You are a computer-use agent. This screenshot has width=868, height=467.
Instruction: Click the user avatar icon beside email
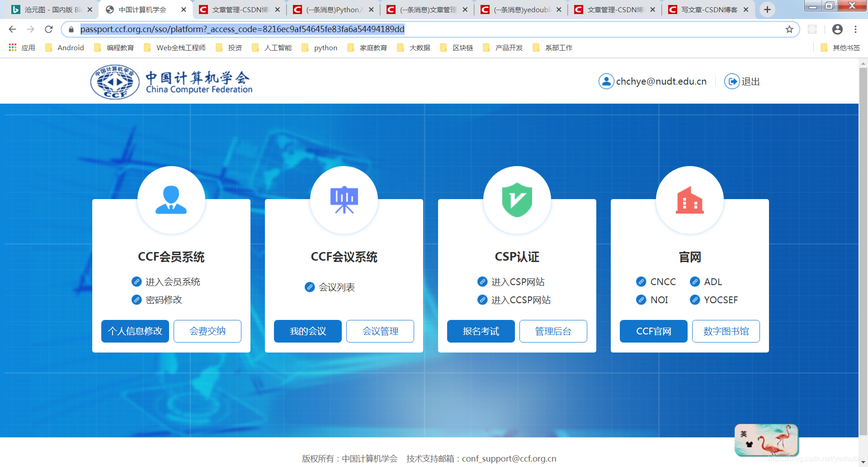[606, 81]
